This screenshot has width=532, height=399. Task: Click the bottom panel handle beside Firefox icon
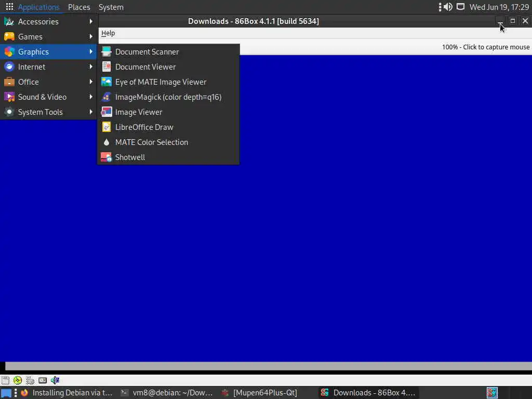tap(16, 393)
